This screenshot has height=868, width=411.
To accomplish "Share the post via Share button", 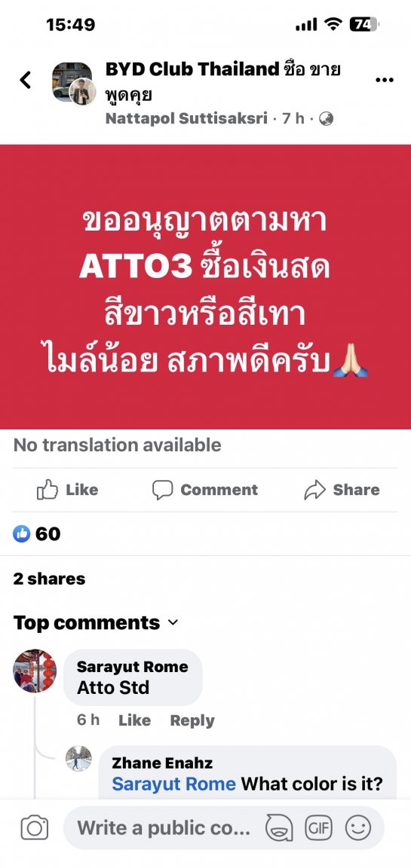I will point(342,490).
